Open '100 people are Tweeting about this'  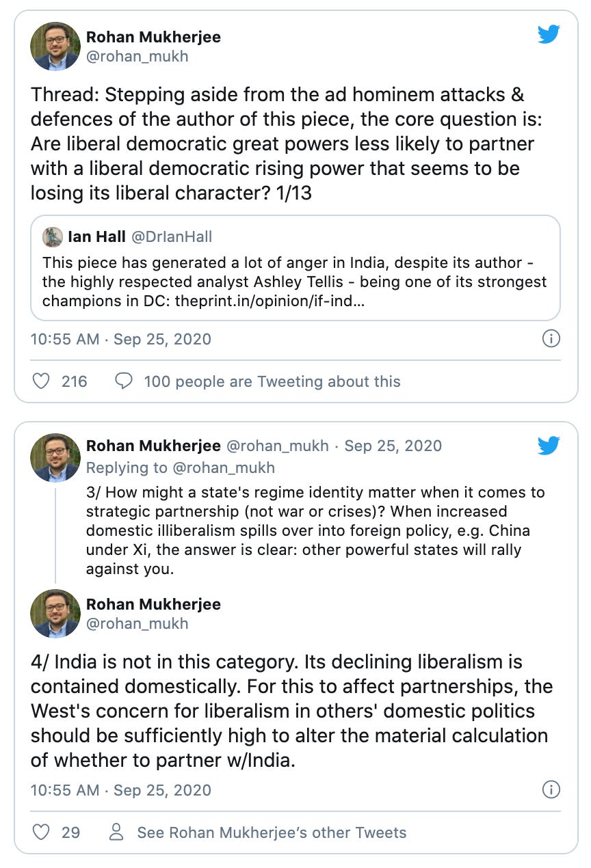tap(272, 381)
